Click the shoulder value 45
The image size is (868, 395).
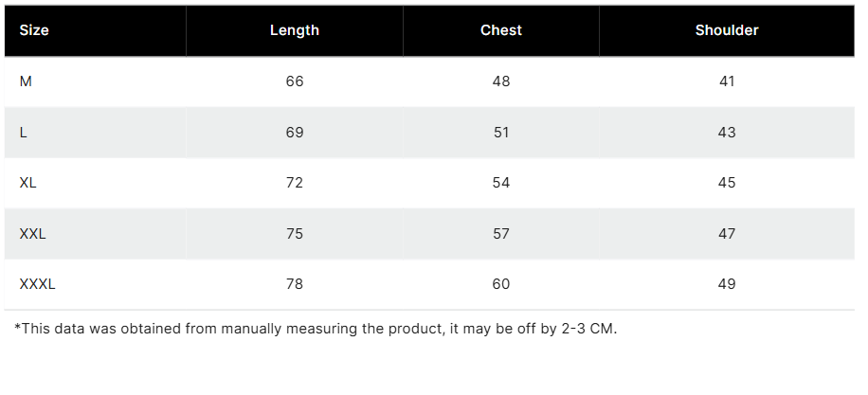click(727, 183)
